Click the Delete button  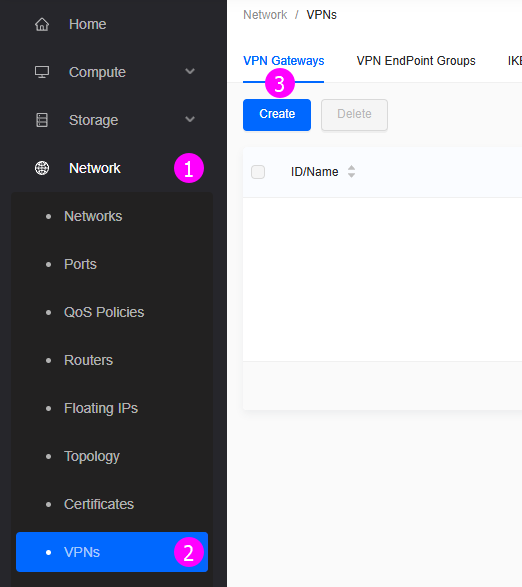tap(354, 115)
